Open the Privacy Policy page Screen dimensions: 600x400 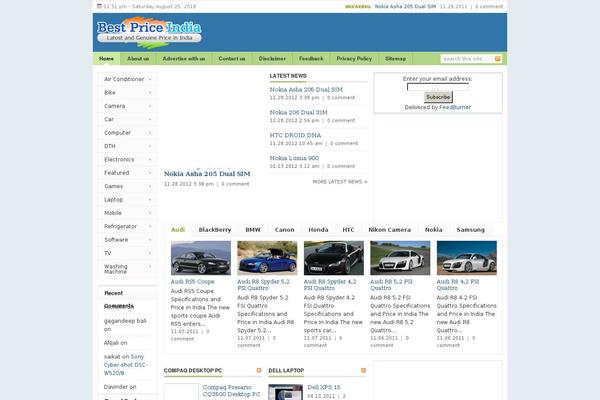click(x=354, y=59)
